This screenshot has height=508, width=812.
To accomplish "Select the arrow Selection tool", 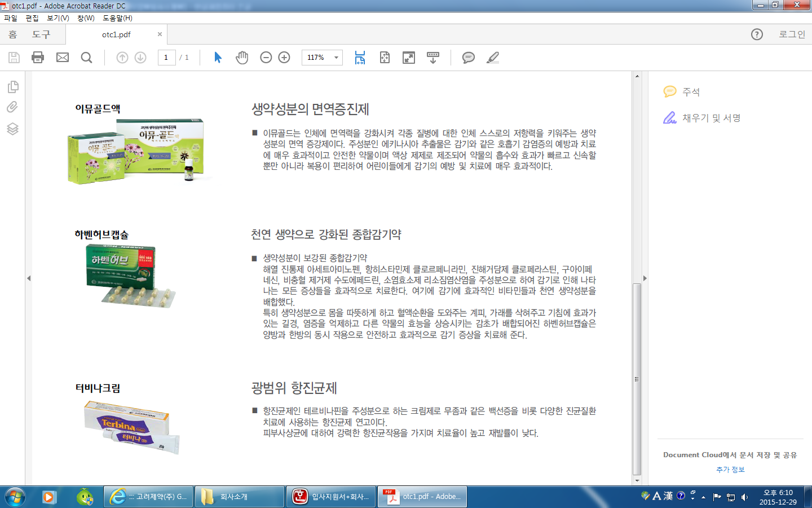I will pyautogui.click(x=218, y=58).
